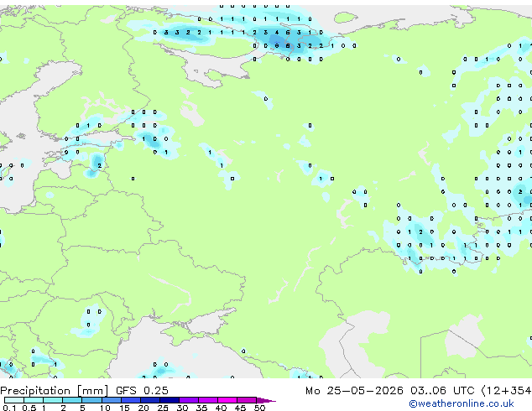
Task: Pick the 2–5 mm legend swatch
Action: (x=72, y=400)
